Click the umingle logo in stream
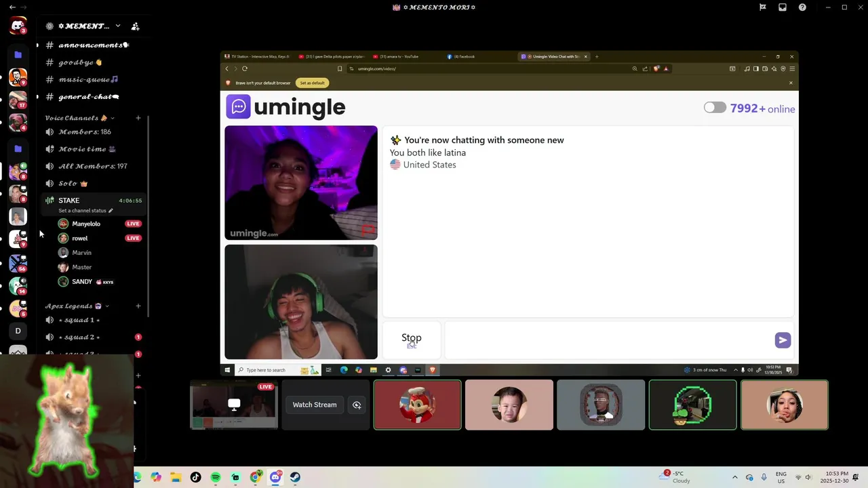The height and width of the screenshot is (488, 868). (285, 107)
